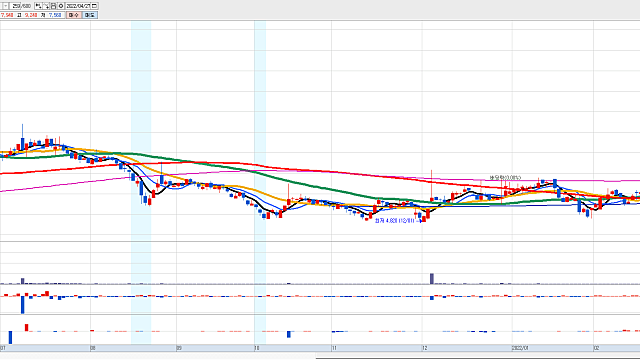The width and height of the screenshot is (640, 360).
Task: Click the date field showing 2022/04/27
Action: 78,6
